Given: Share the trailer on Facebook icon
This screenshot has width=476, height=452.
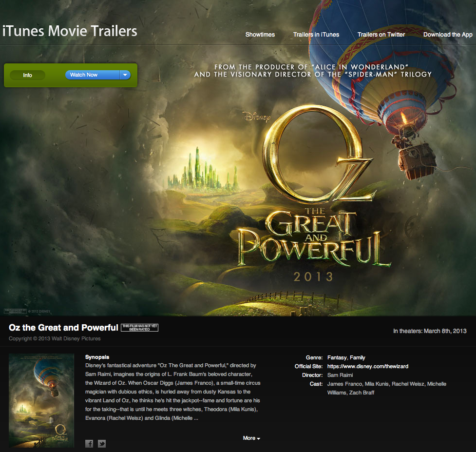Looking at the screenshot, I should click(89, 444).
